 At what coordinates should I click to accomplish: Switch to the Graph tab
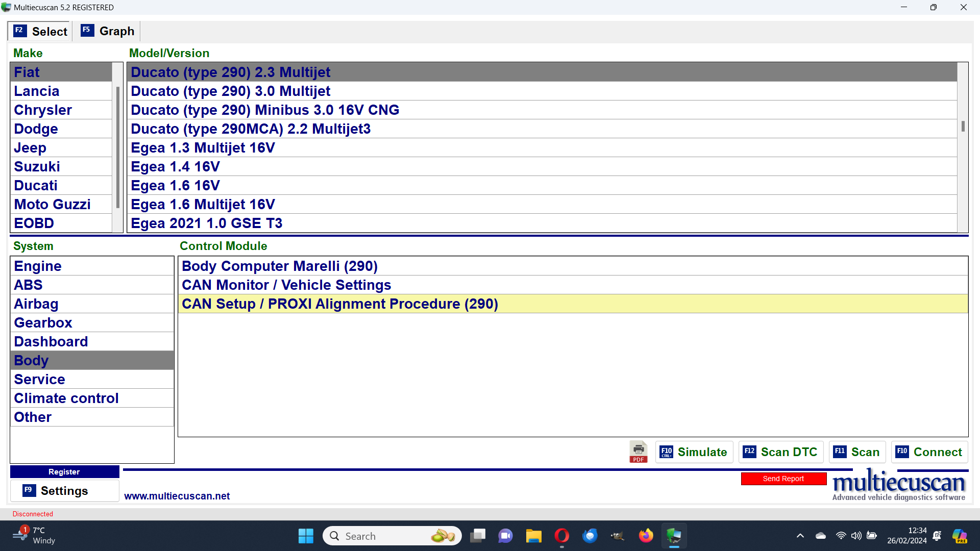(x=108, y=31)
